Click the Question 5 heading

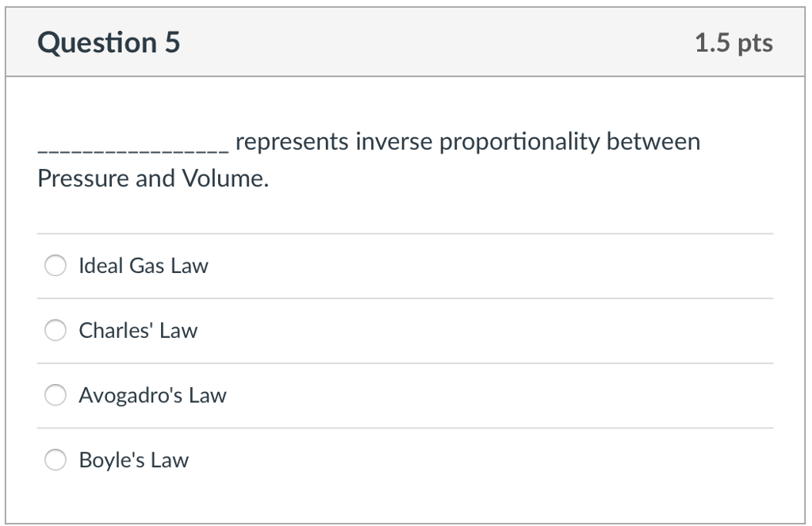pos(109,43)
